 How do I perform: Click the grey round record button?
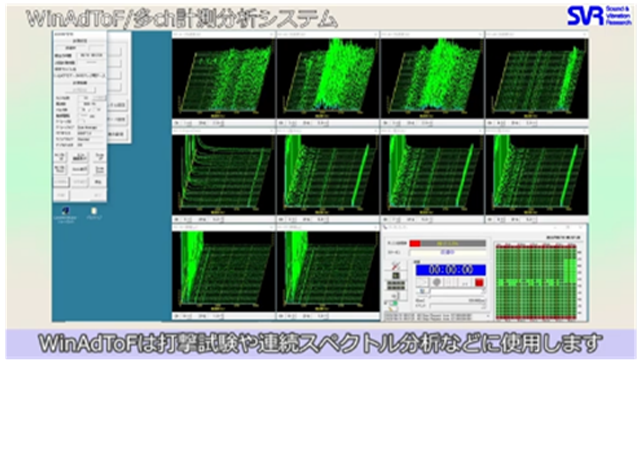click(x=437, y=282)
